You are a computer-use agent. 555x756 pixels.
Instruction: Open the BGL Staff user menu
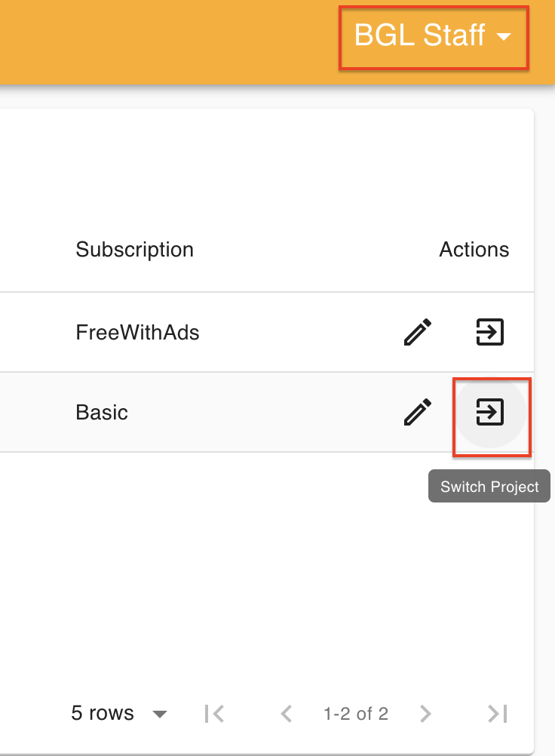(420, 35)
